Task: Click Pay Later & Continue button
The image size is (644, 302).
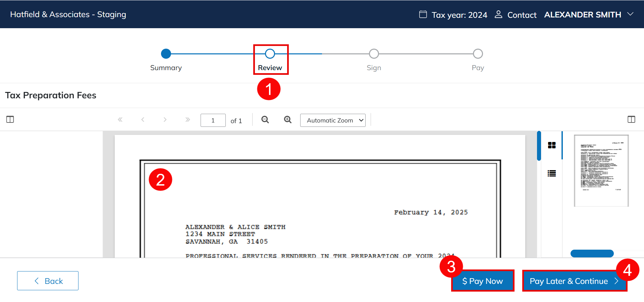Action: [574, 281]
